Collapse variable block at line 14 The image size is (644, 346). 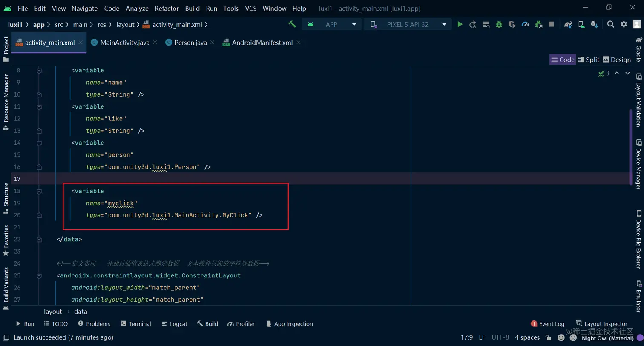[x=39, y=143]
